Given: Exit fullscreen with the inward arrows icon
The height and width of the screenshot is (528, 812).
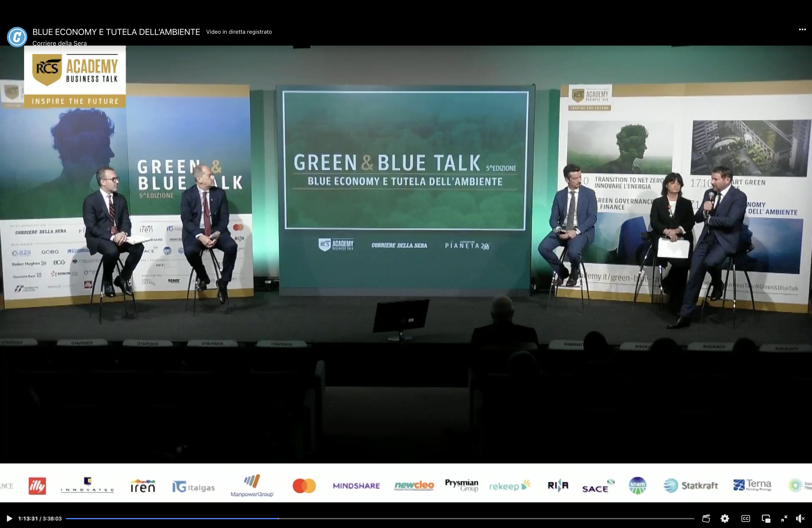Looking at the screenshot, I should point(784,519).
